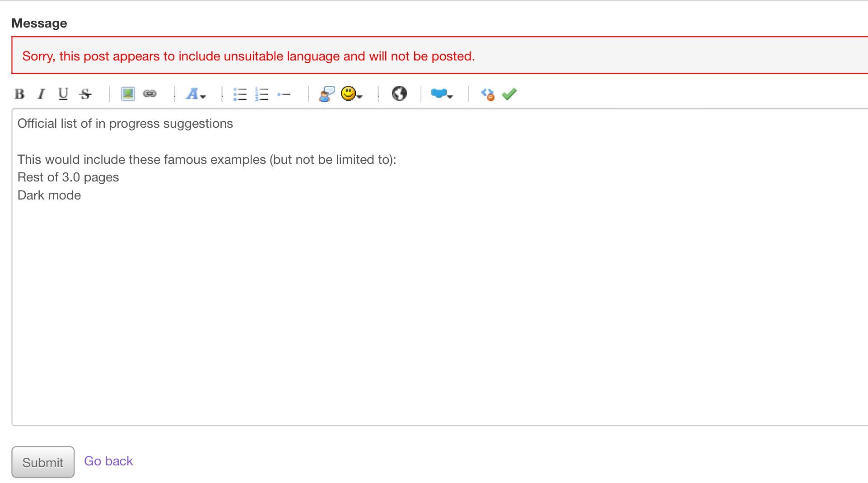
Task: Toggle italic text formatting
Action: click(41, 94)
